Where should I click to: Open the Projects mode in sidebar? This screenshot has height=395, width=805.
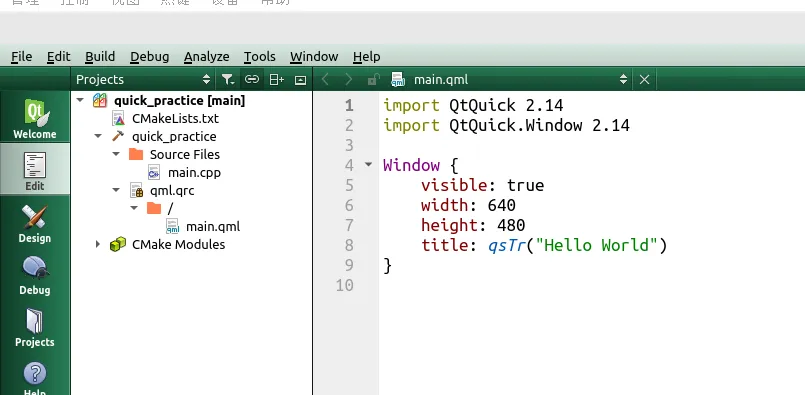pos(34,326)
